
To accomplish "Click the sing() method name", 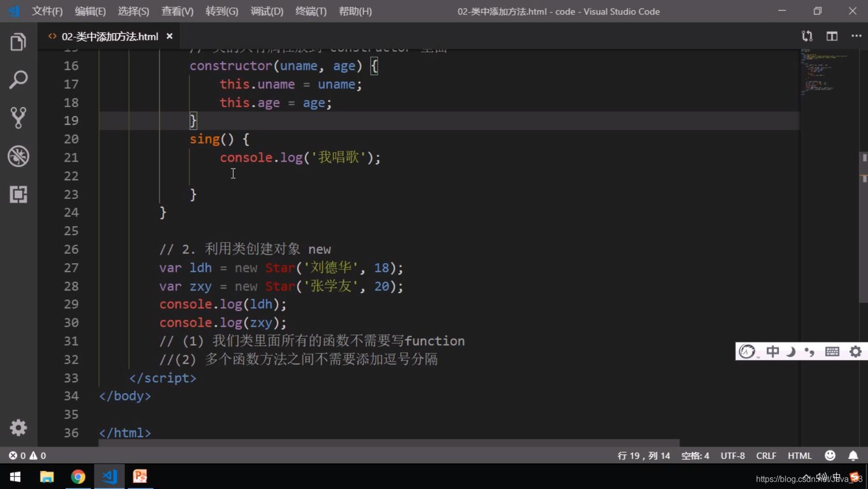I will tap(205, 139).
